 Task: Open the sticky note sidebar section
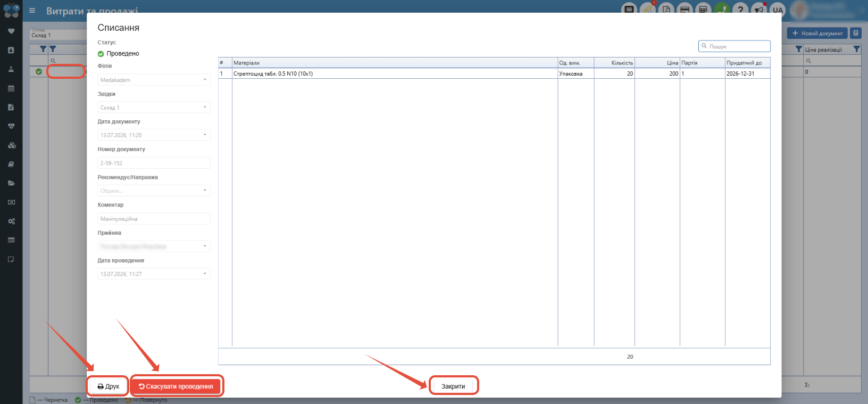[x=11, y=259]
